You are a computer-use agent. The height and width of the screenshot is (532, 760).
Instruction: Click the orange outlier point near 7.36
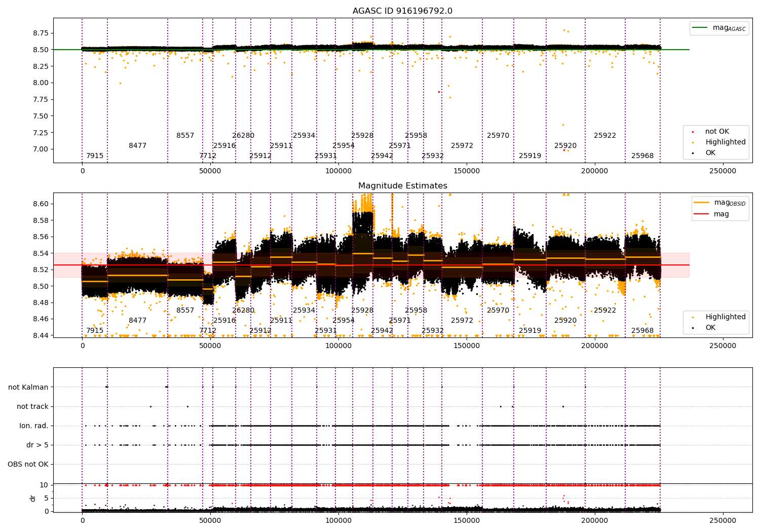click(x=562, y=125)
